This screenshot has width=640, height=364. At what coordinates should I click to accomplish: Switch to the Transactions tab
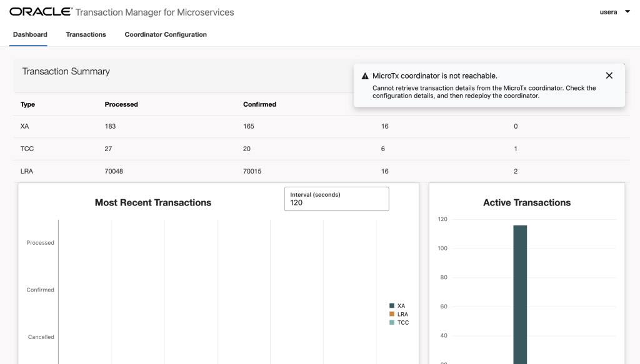pos(86,34)
